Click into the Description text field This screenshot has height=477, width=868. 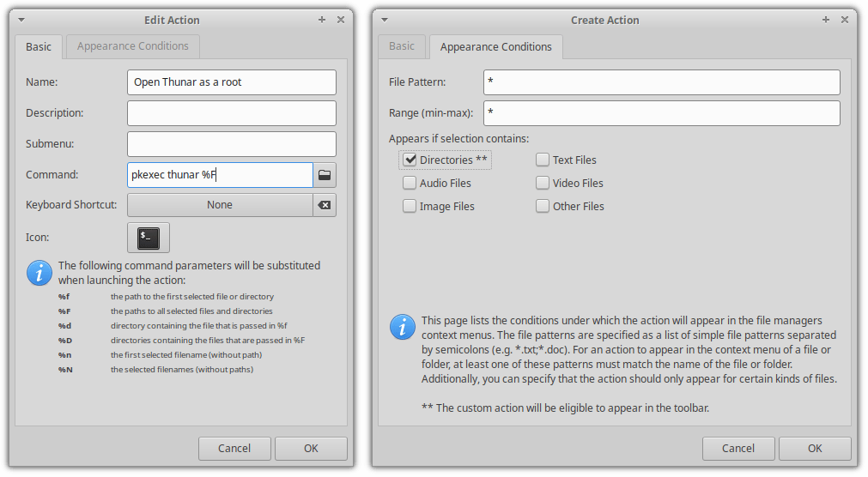tap(231, 113)
